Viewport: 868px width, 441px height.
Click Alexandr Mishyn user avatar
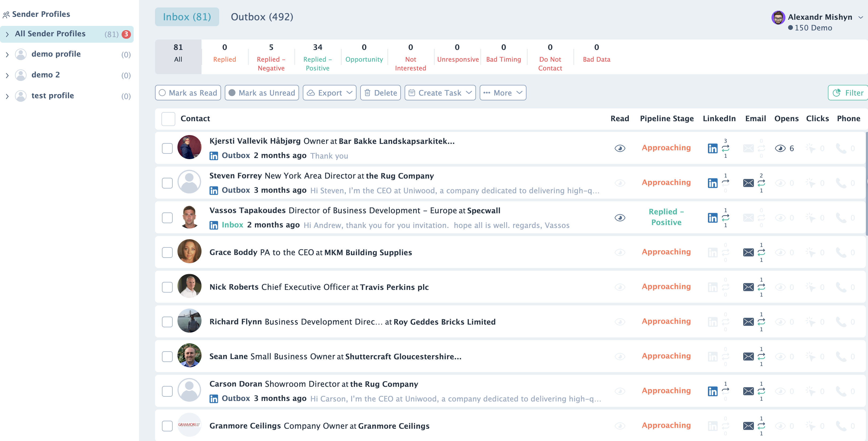coord(778,18)
